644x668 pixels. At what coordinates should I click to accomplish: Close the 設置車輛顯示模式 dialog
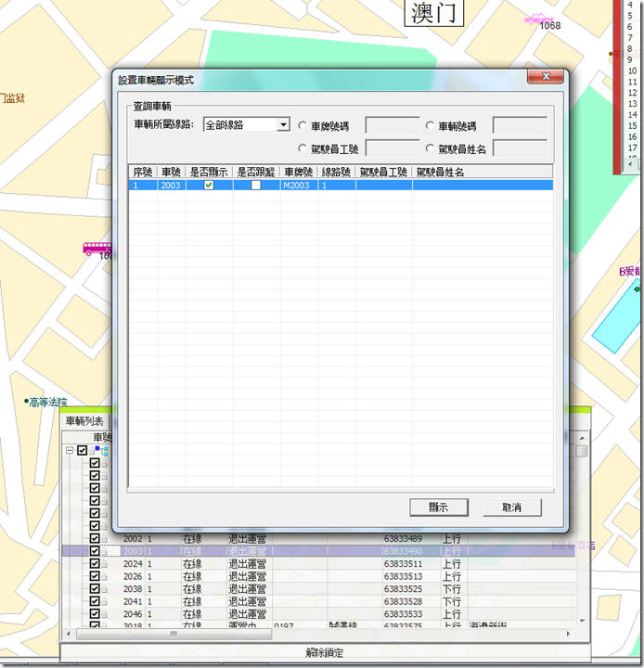[x=546, y=76]
